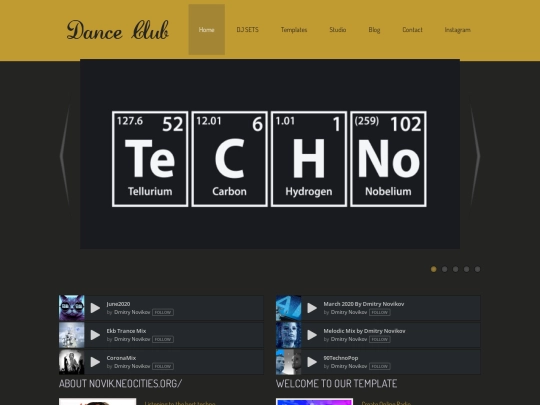The height and width of the screenshot is (405, 540).
Task: Select the fourth slider pagination dot
Action: [x=466, y=269]
